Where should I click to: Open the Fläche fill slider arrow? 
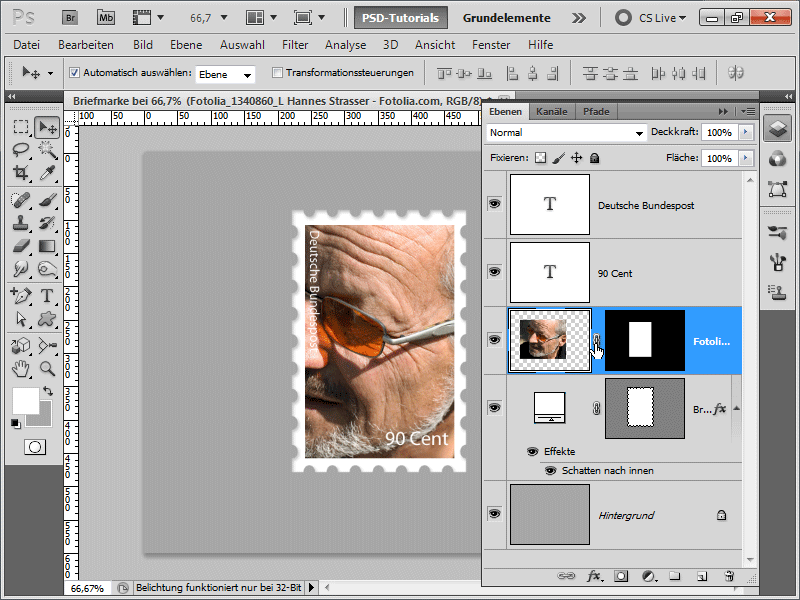coord(745,158)
